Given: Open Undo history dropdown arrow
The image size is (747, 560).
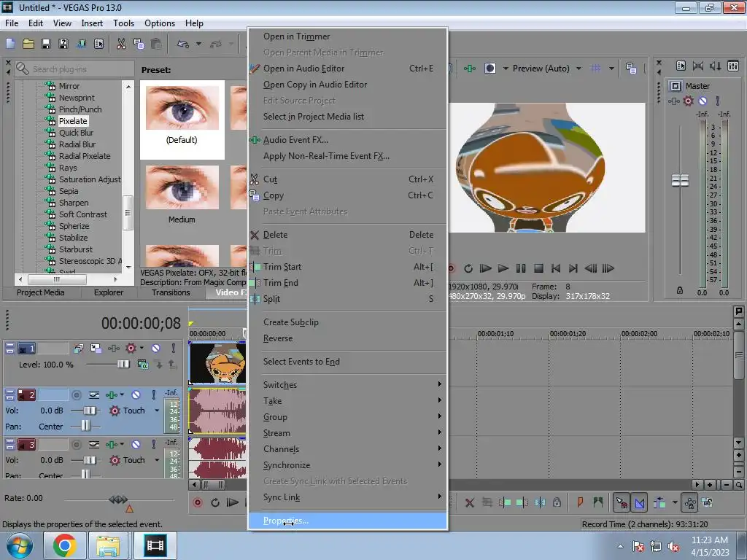Looking at the screenshot, I should pos(198,44).
